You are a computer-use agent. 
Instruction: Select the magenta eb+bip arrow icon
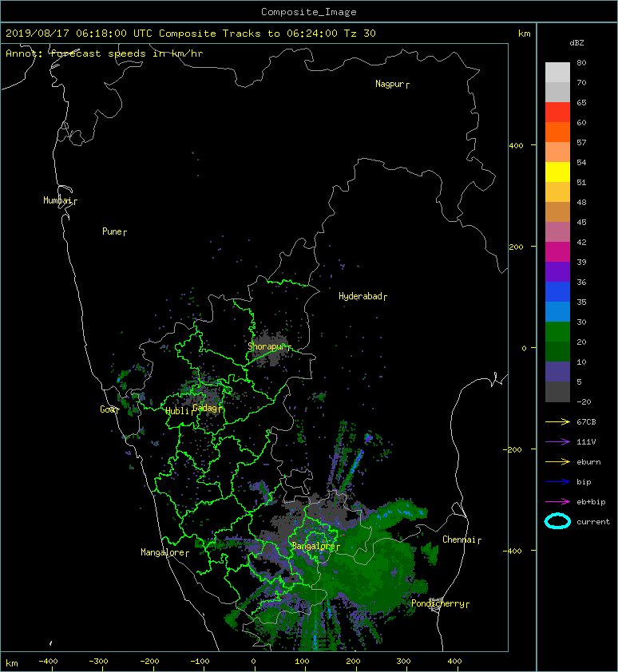(557, 501)
